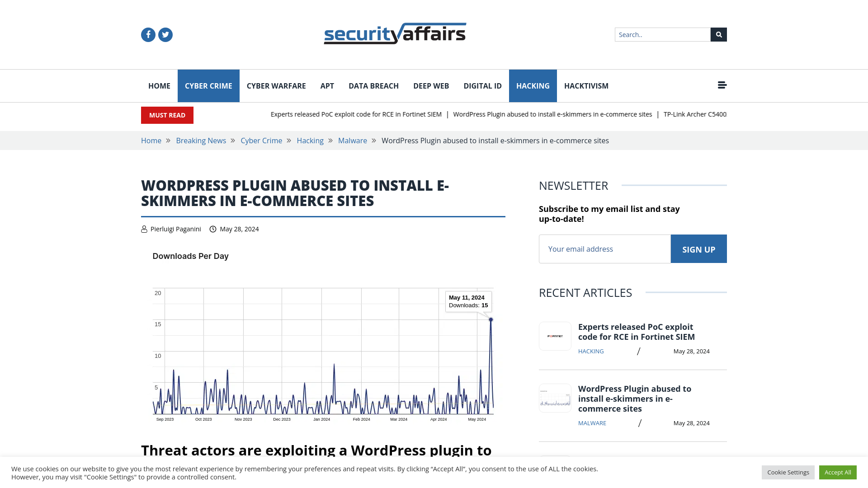Click the search input field
868x488 pixels.
[x=662, y=34]
